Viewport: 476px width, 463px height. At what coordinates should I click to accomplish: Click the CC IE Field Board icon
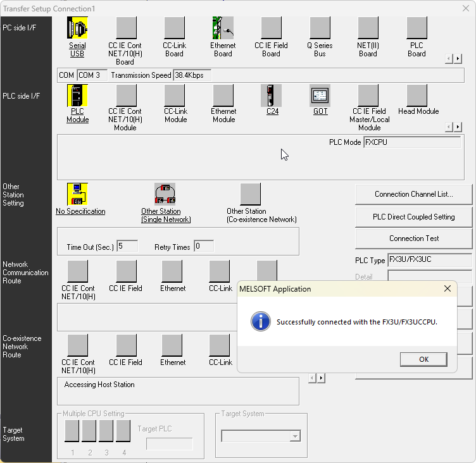(x=271, y=28)
